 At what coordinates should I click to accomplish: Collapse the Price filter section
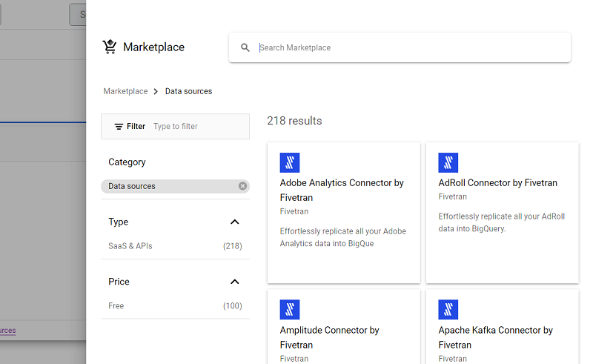[x=235, y=282]
